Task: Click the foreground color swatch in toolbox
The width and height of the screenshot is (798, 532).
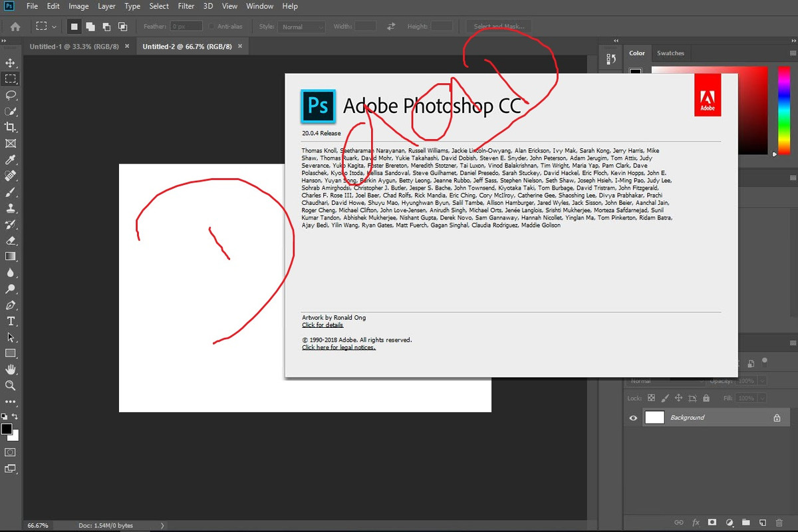Action: [6, 430]
